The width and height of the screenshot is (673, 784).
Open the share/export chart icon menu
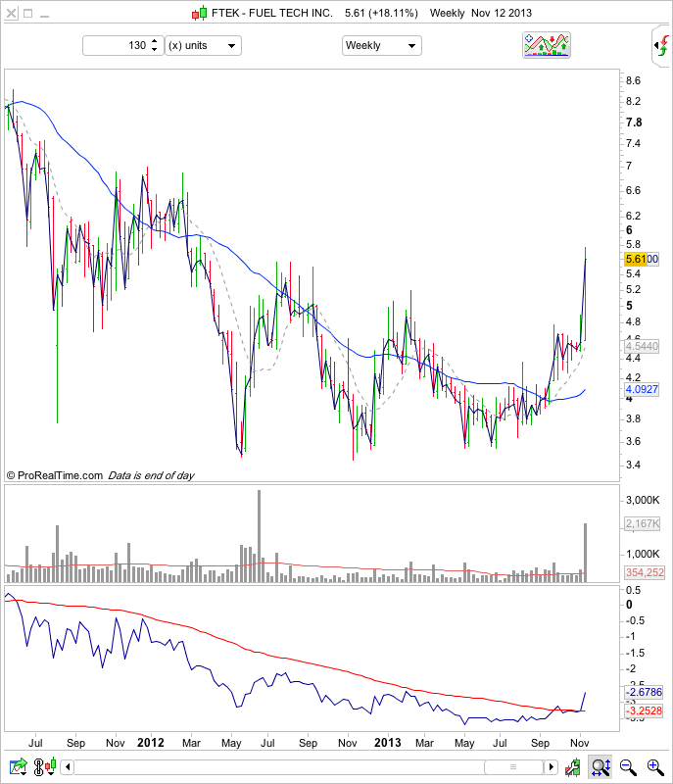[18, 766]
